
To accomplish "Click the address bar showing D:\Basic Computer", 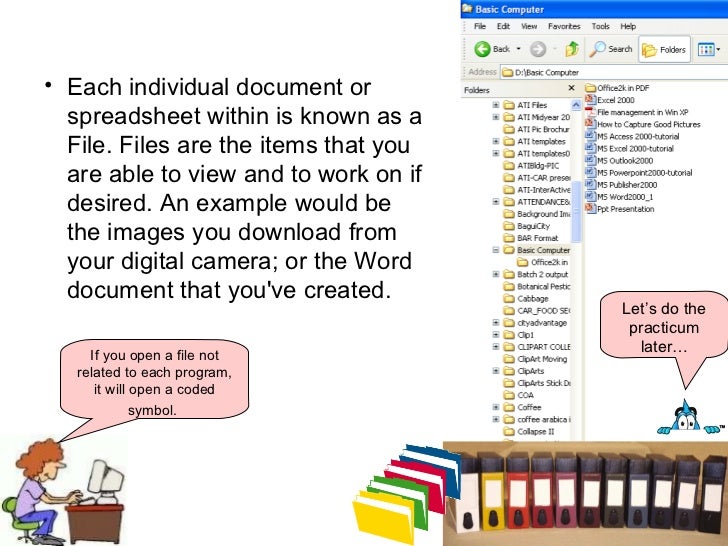I will point(614,72).
